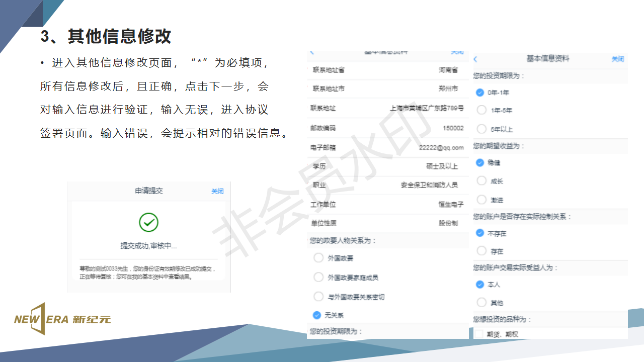Select 其他 as actual beneficiary
This screenshot has width=644, height=362.
click(x=481, y=303)
